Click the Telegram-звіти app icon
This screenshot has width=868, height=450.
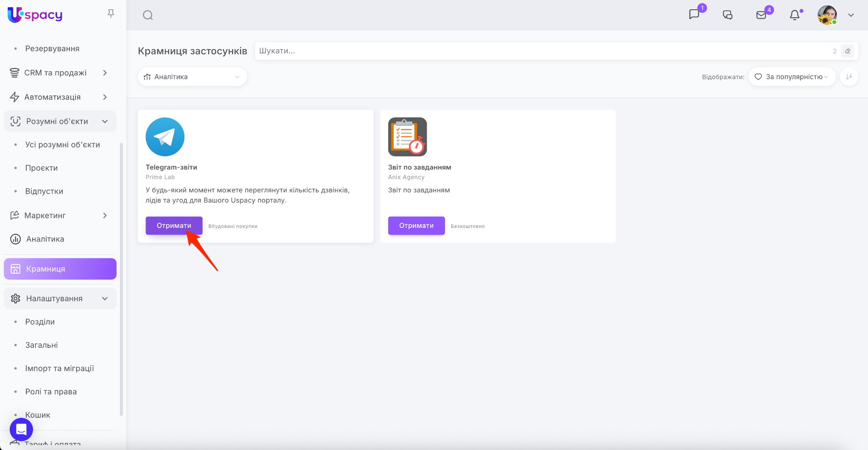click(x=165, y=137)
